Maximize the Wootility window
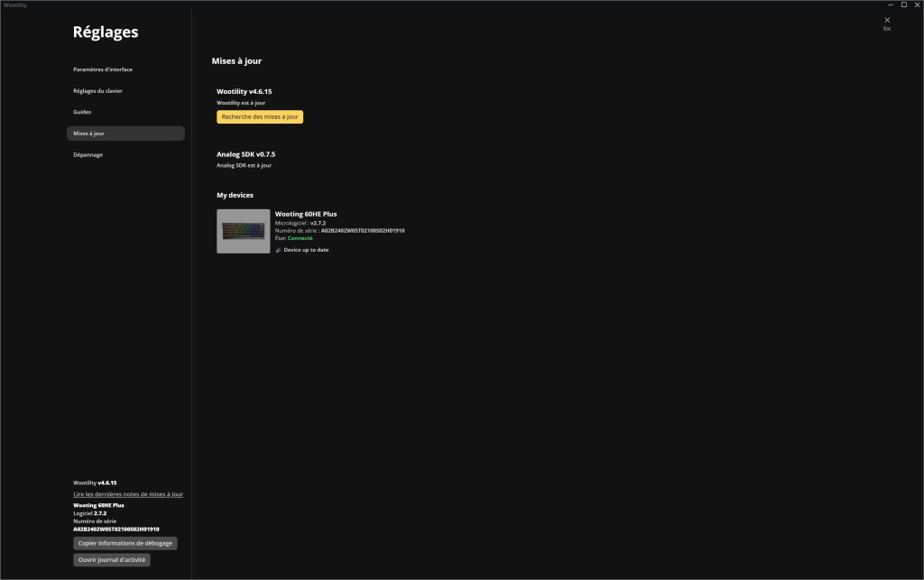This screenshot has height=580, width=924. pos(904,5)
